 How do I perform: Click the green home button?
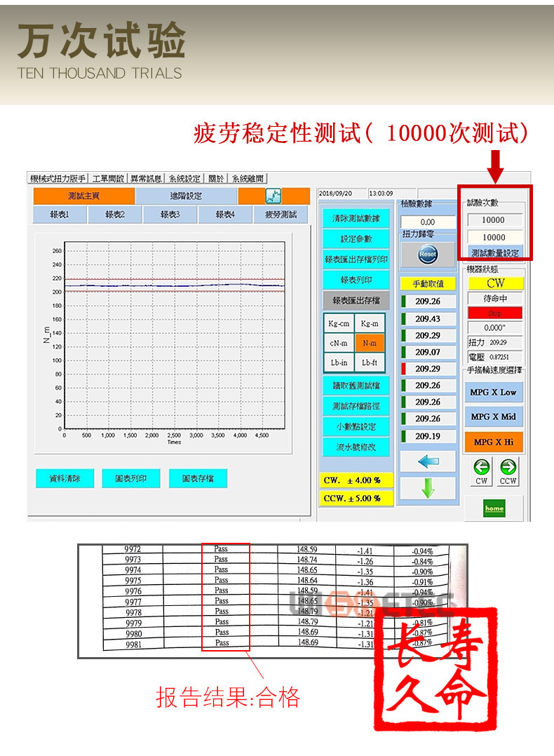[494, 508]
